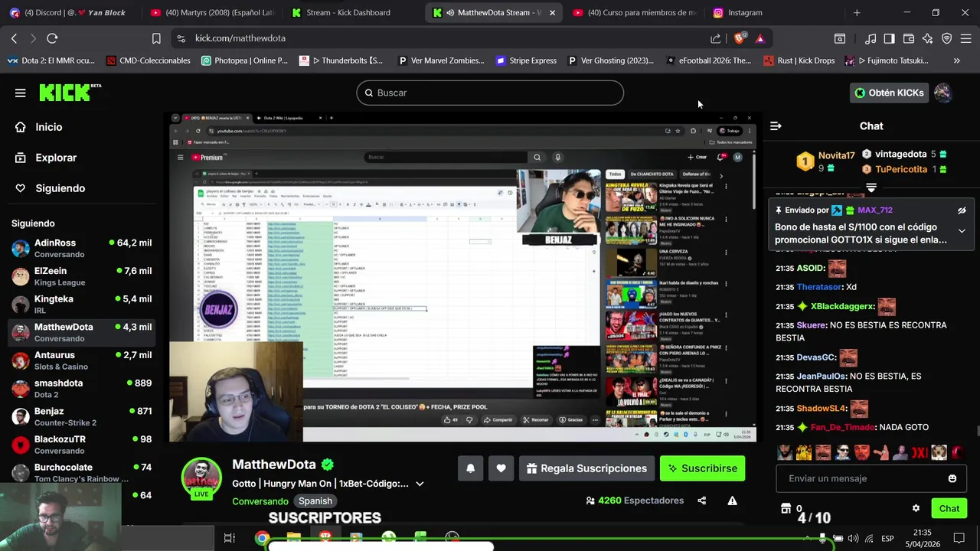Collapse the chat panel with arrow icon

(776, 126)
